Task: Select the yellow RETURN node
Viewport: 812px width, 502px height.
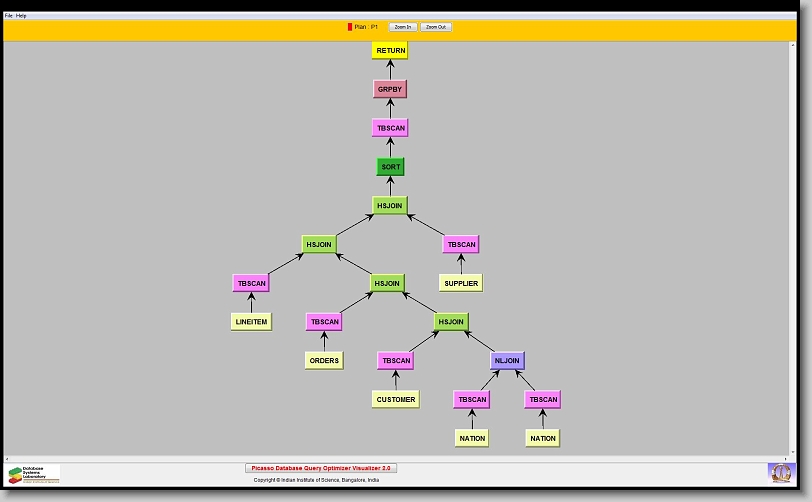Action: point(391,50)
